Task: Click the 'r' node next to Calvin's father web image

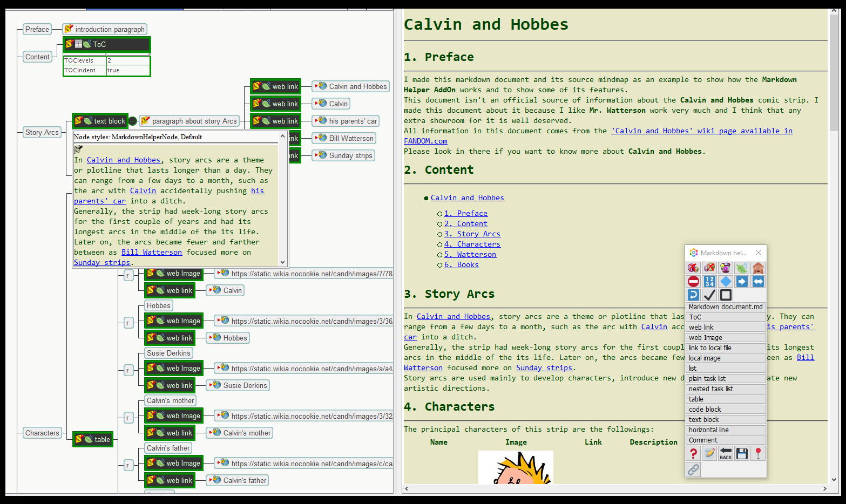Action: [x=128, y=466]
